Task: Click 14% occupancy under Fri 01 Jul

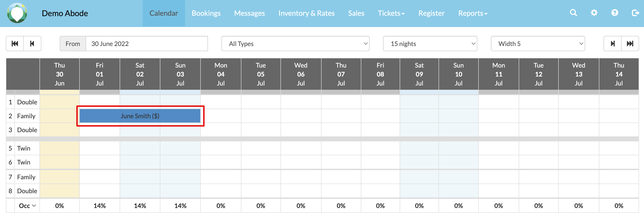Action: pos(99,206)
